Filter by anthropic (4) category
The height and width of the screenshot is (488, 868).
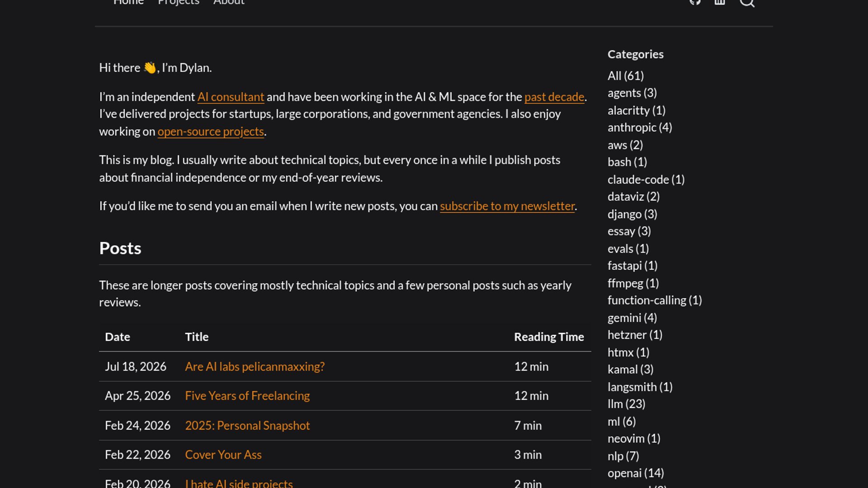point(640,127)
